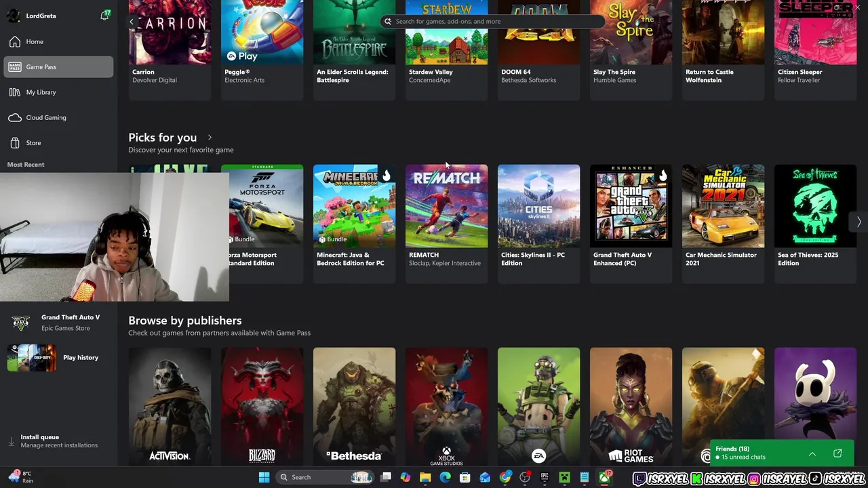Open the weather widget showing 8°C Rain
The image size is (868, 488).
21,477
